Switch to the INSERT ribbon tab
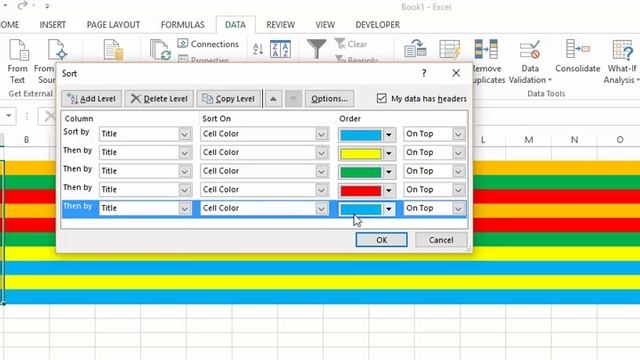 (x=53, y=25)
